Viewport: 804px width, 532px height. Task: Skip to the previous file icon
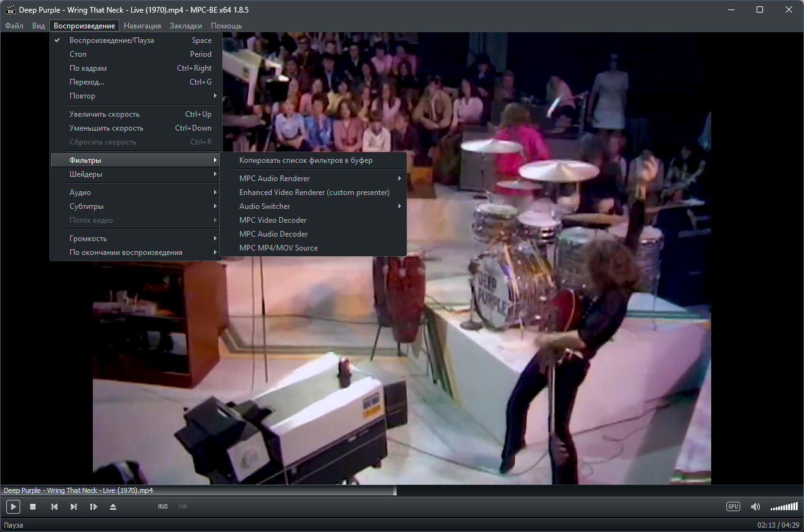coord(54,507)
